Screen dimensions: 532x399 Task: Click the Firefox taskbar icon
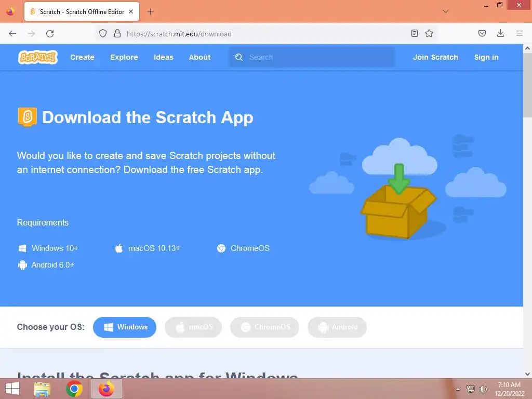coord(107,389)
